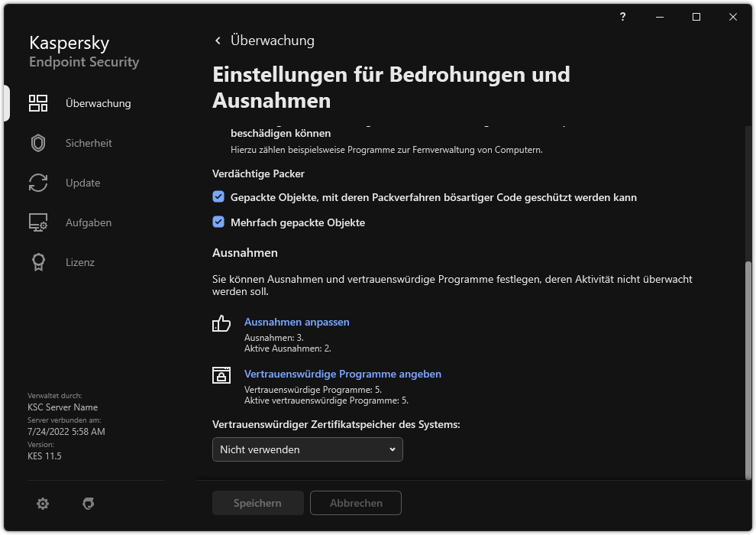
Task: Open the Sicherheit shield icon
Action: coord(38,143)
